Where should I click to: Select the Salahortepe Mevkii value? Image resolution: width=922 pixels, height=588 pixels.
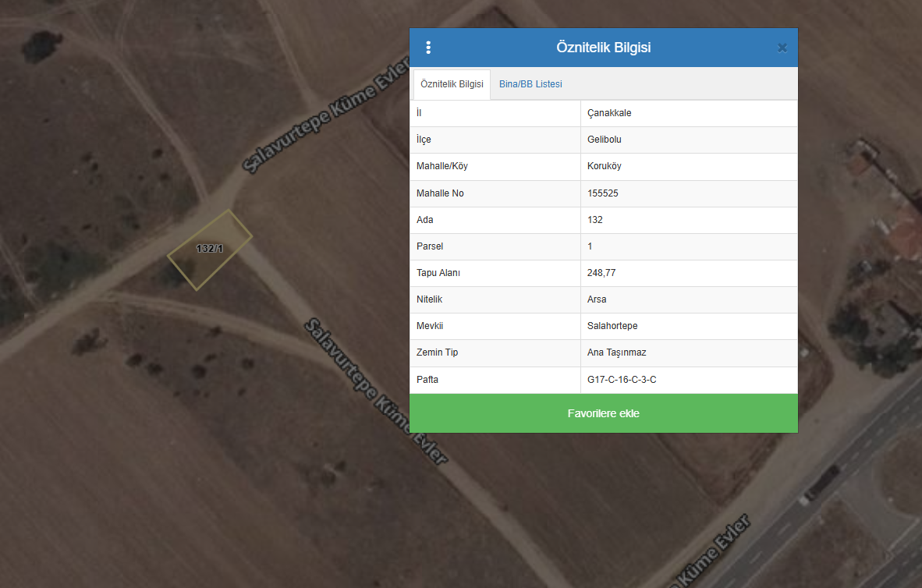click(x=612, y=326)
